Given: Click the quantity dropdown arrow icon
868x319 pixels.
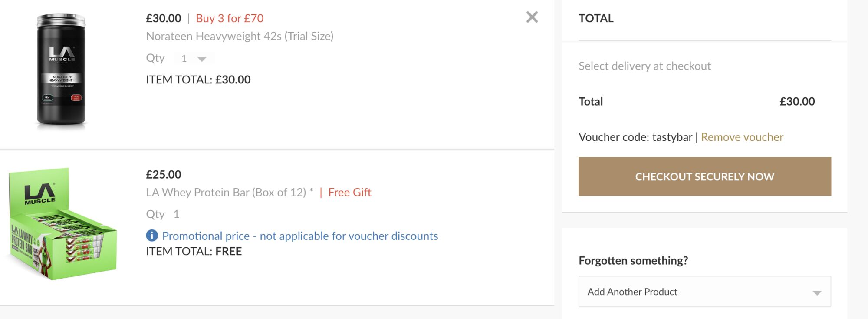Looking at the screenshot, I should point(202,59).
